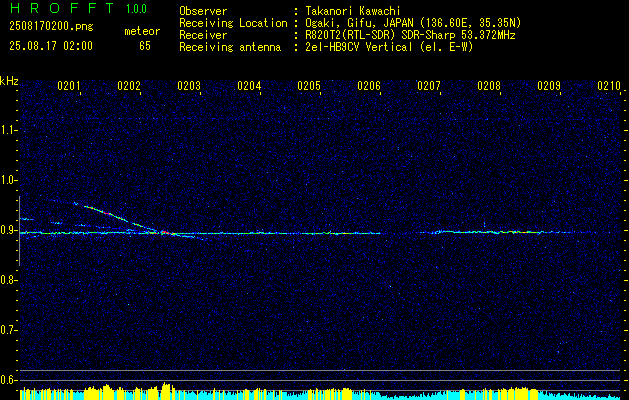The image size is (629, 400).
Task: Click the Receiving antenna label
Action: click(x=230, y=47)
